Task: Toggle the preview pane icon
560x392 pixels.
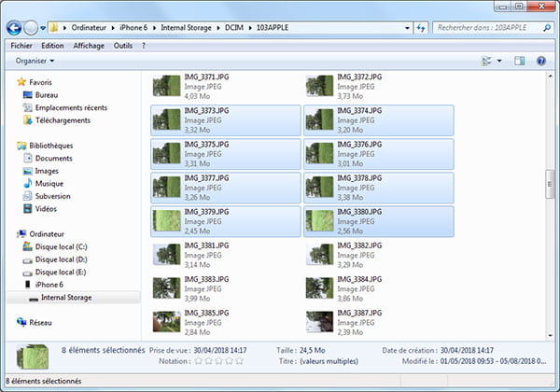Action: 520,62
